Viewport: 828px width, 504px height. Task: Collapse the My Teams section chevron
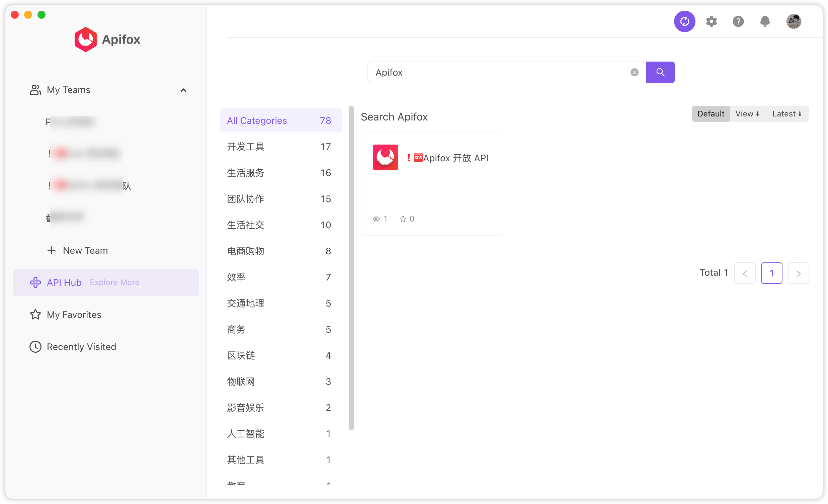click(183, 90)
